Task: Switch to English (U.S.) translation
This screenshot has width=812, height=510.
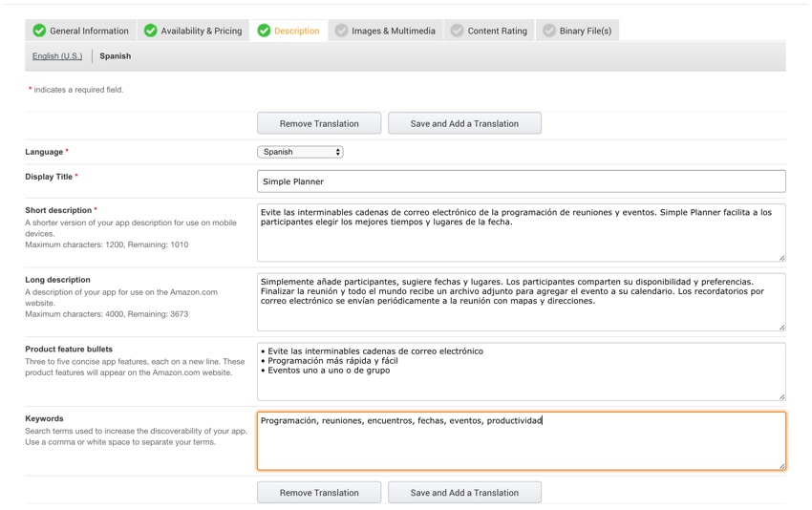Action: point(57,56)
